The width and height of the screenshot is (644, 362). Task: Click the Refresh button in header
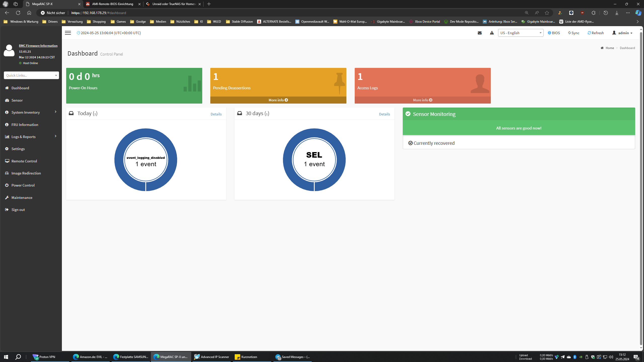pos(595,33)
